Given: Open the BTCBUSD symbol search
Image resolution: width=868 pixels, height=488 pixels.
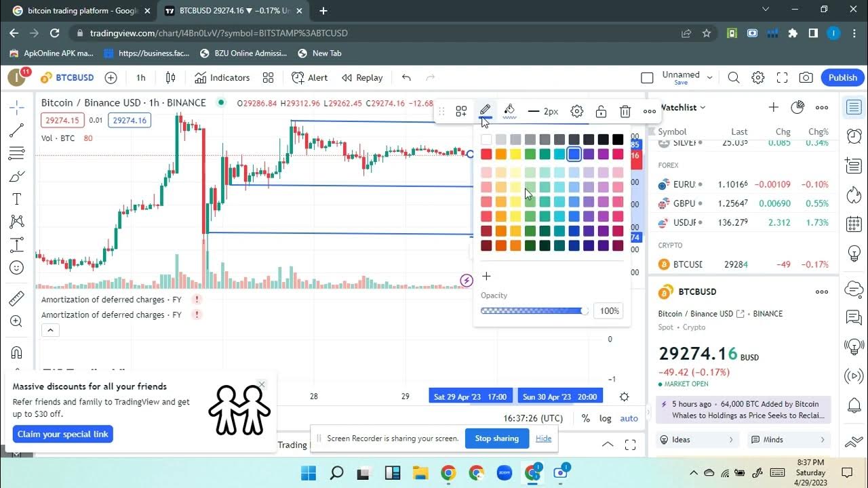Looking at the screenshot, I should [66, 78].
